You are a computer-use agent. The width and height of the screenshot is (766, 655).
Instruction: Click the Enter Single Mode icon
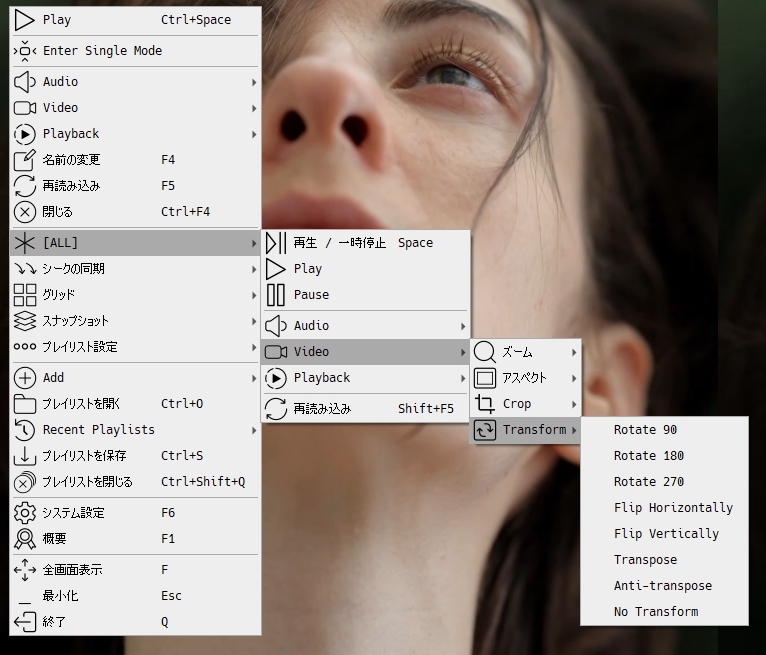(25, 51)
